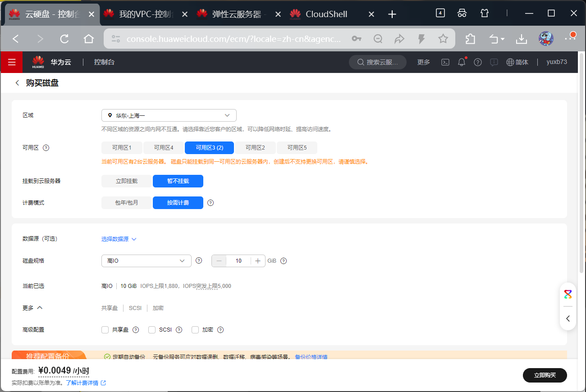586x392 pixels.
Task: Click 立即购买 button
Action: click(545, 375)
